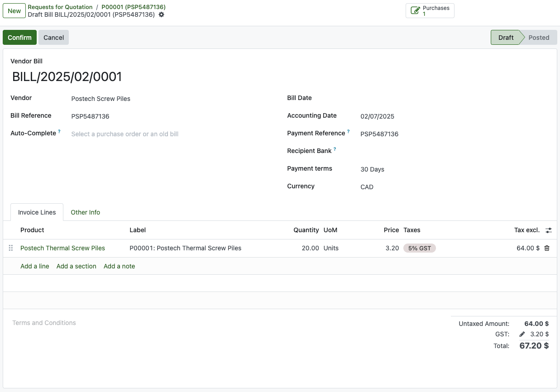Image resolution: width=560 pixels, height=392 pixels.
Task: Delete the Postech Thermal Screw Piles line
Action: pyautogui.click(x=547, y=248)
